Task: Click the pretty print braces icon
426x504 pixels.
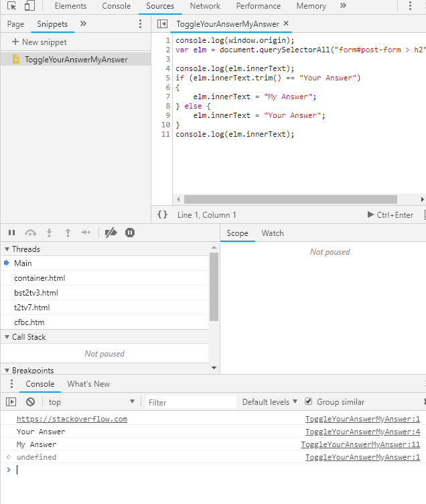Action: (162, 215)
